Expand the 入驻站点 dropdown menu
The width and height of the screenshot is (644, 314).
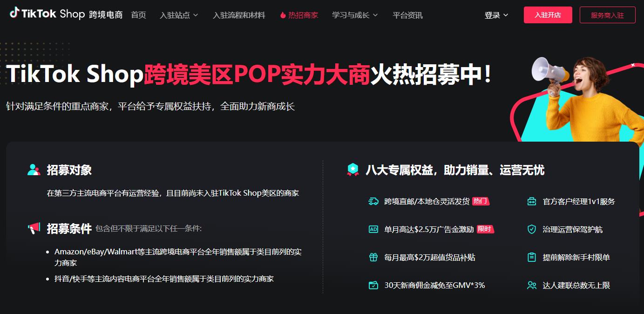179,15
